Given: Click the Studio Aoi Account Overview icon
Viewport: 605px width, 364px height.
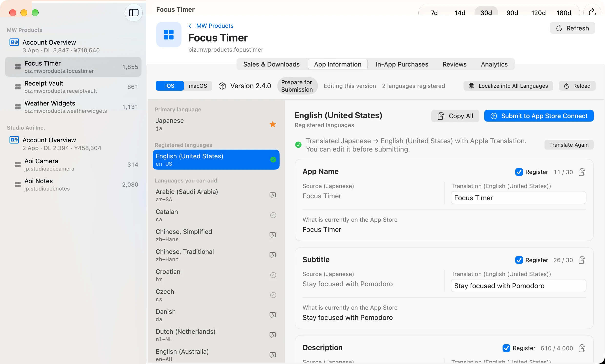Looking at the screenshot, I should (x=14, y=140).
